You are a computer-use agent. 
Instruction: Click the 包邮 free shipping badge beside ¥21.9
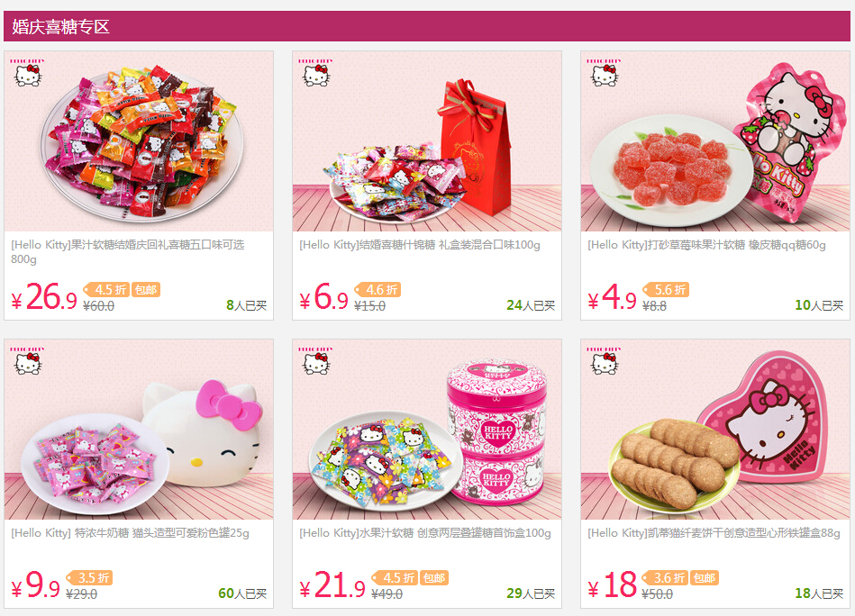pos(434,578)
